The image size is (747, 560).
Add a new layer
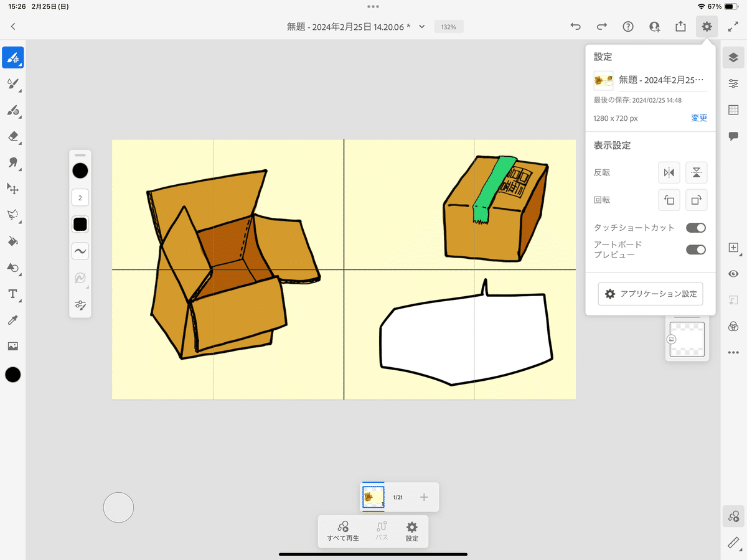coord(733,247)
